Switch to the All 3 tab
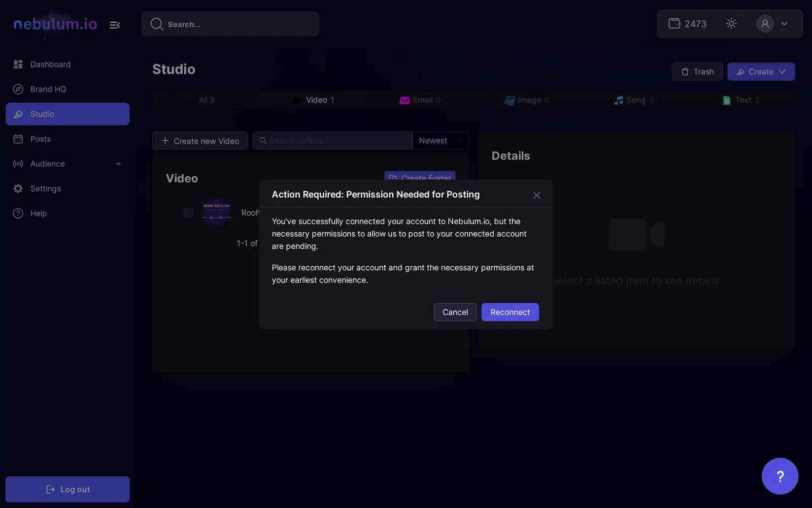The image size is (812, 508). pyautogui.click(x=206, y=100)
